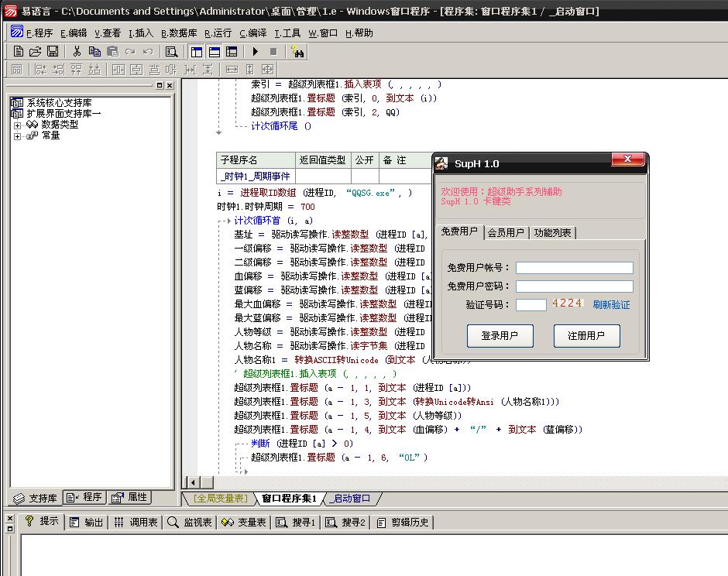Click the make same height icon
Screen dimensions: 728x576
250,70
